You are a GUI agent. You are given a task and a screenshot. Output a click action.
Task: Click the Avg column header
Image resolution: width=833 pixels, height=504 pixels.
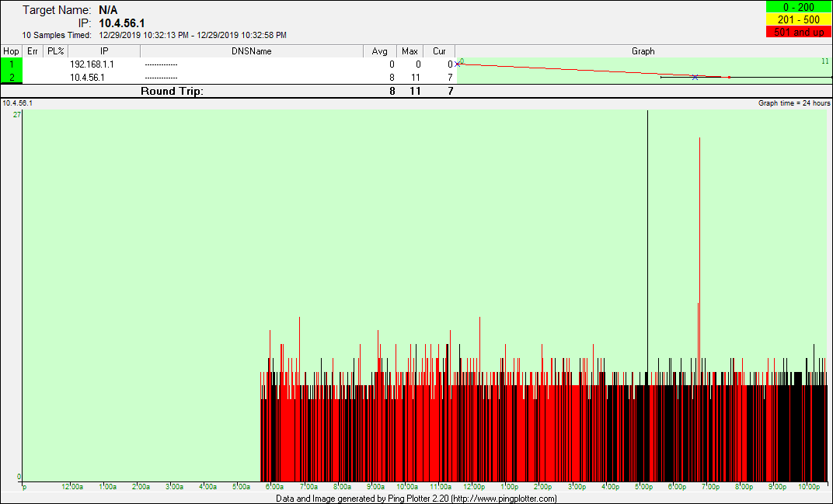pyautogui.click(x=379, y=51)
